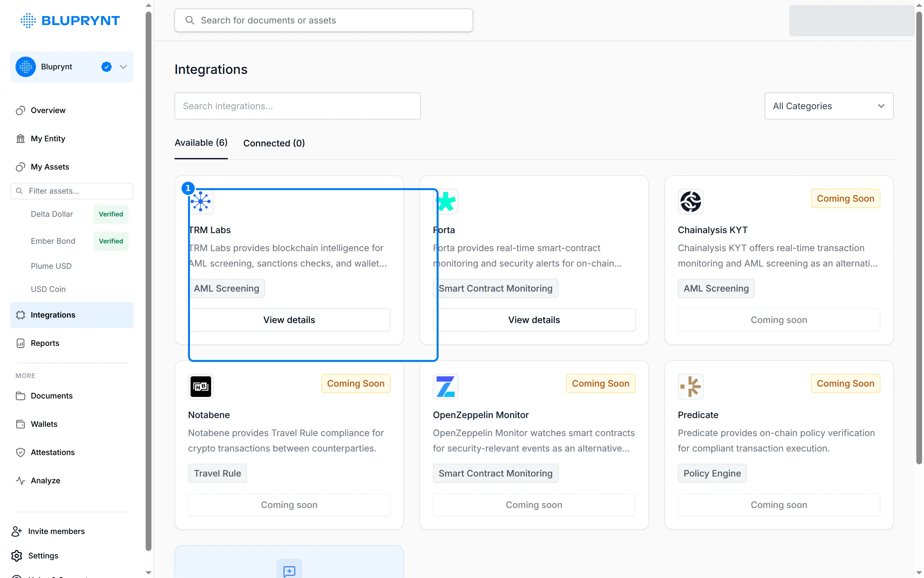Click the AML Screening tag on TRM Labs
The width and height of the screenshot is (924, 578).
227,288
